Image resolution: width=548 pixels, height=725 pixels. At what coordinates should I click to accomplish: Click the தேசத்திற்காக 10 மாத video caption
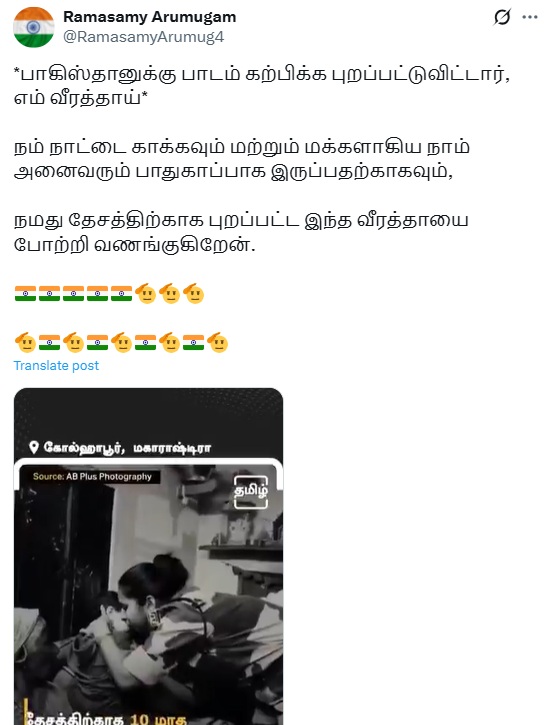click(107, 718)
